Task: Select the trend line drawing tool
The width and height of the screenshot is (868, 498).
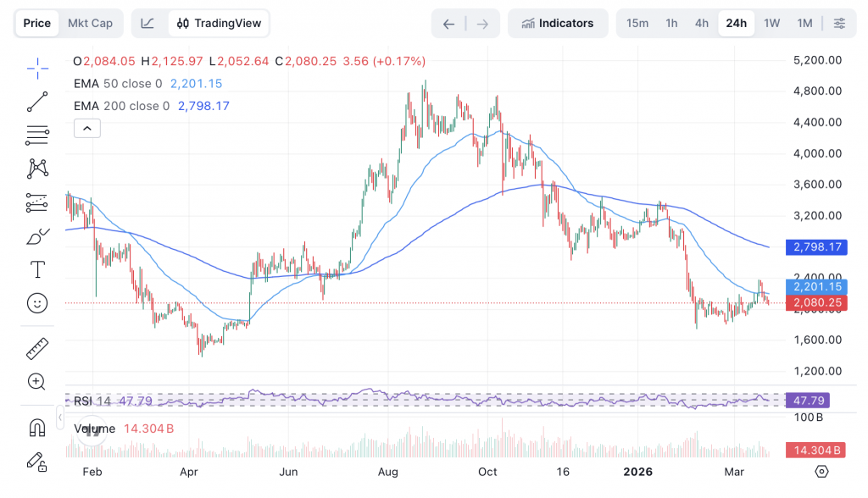Action: (x=37, y=102)
